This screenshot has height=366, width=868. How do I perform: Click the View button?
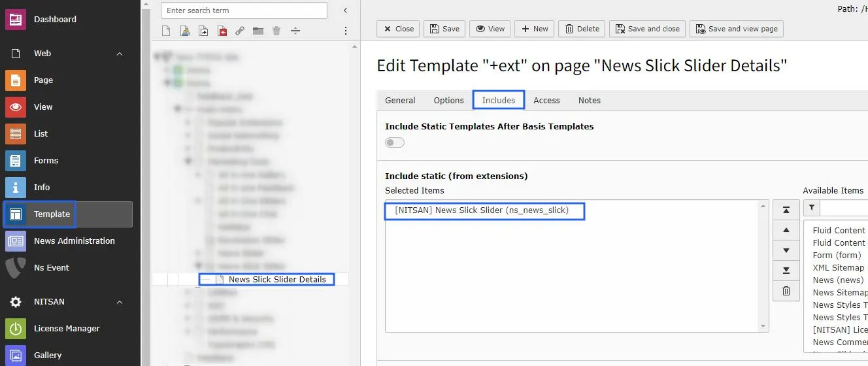click(x=490, y=29)
